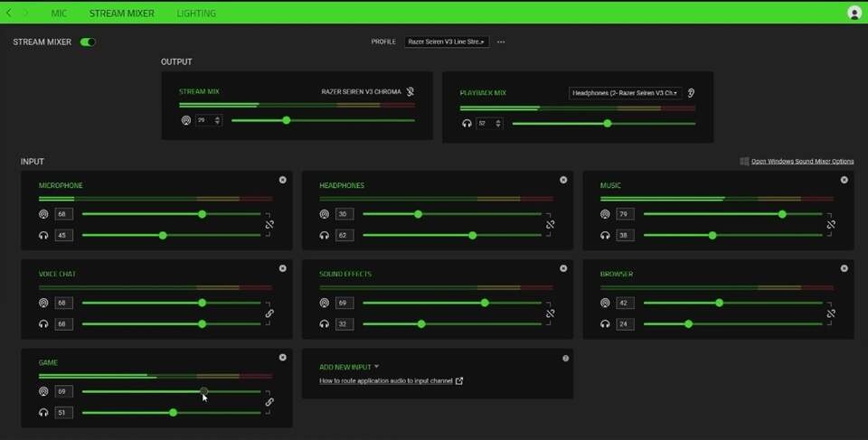The image size is (868, 440).
Task: Remove the Music input channel
Action: [x=844, y=180]
